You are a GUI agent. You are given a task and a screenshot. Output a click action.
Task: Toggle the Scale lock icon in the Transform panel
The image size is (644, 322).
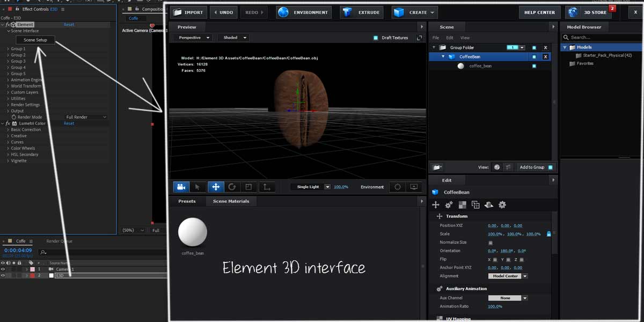548,233
